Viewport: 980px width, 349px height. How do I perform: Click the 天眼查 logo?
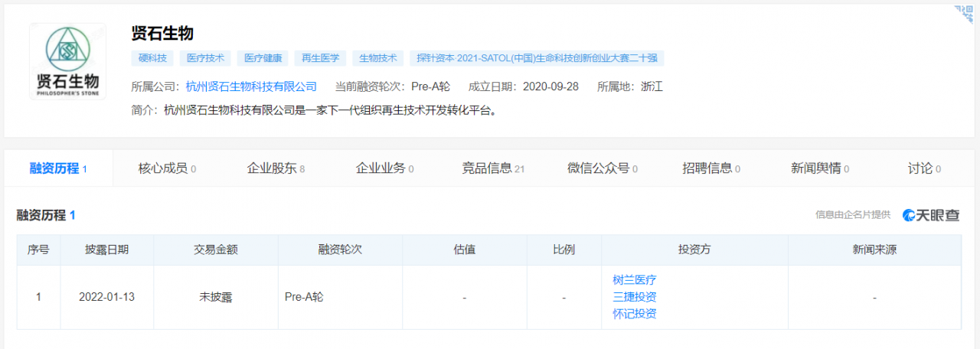pos(931,215)
